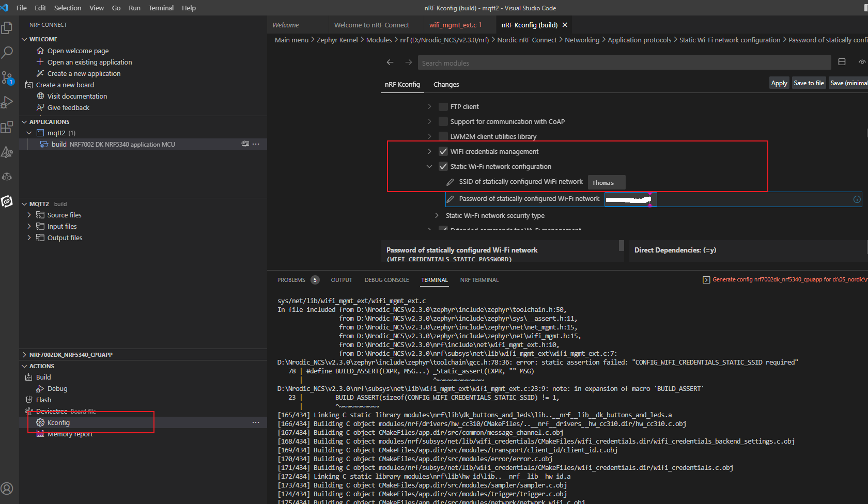The height and width of the screenshot is (504, 868).
Task: Click Build in the Actions list
Action: coord(43,377)
